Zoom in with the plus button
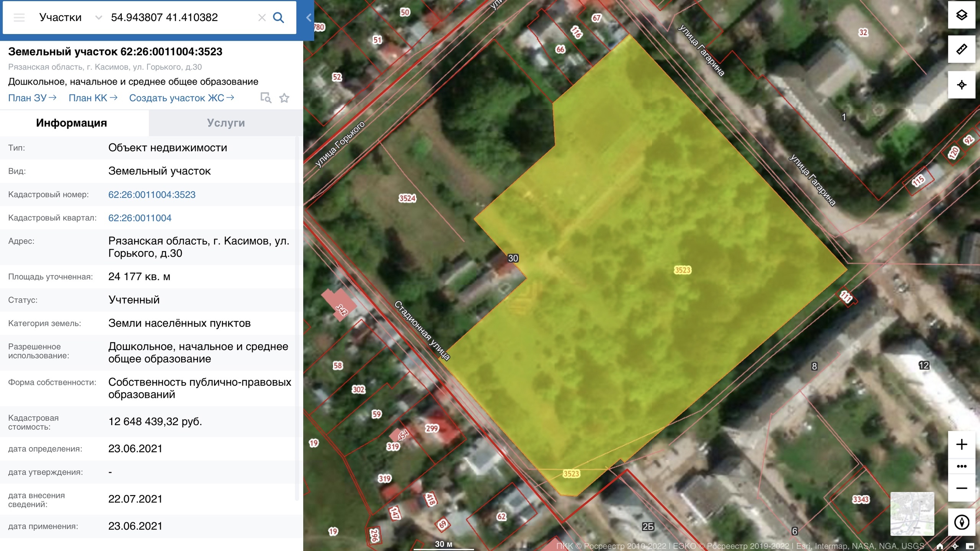 [961, 444]
